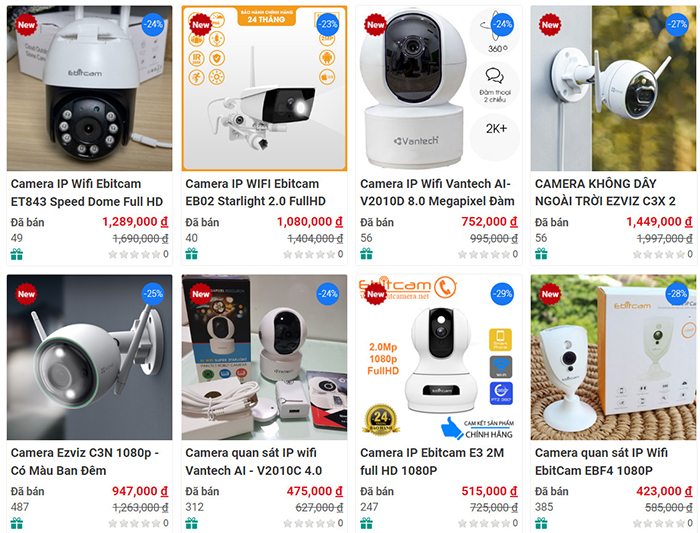Image resolution: width=700 pixels, height=533 pixels.
Task: Open Camera Ezviz C3N 1080p title link
Action: (x=85, y=462)
